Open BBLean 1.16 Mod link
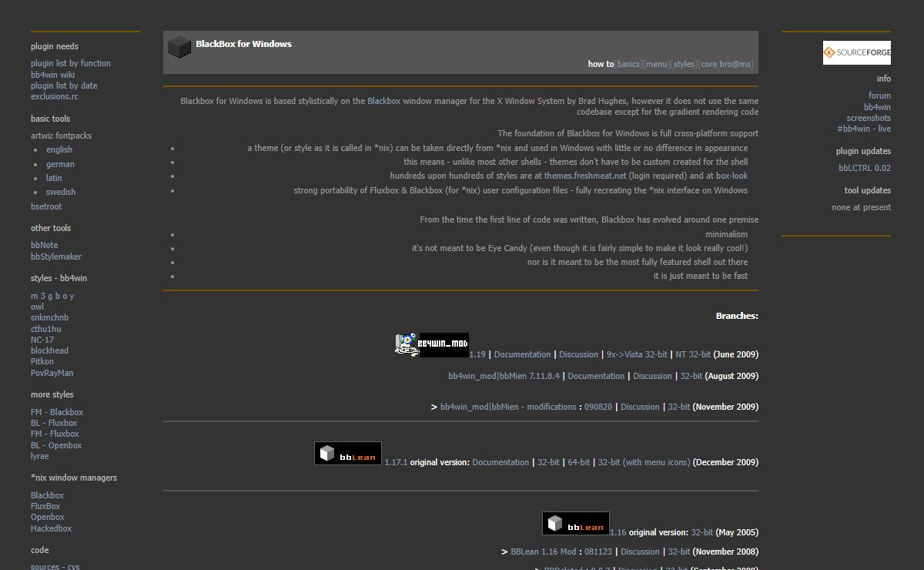This screenshot has height=570, width=924. pyautogui.click(x=544, y=552)
